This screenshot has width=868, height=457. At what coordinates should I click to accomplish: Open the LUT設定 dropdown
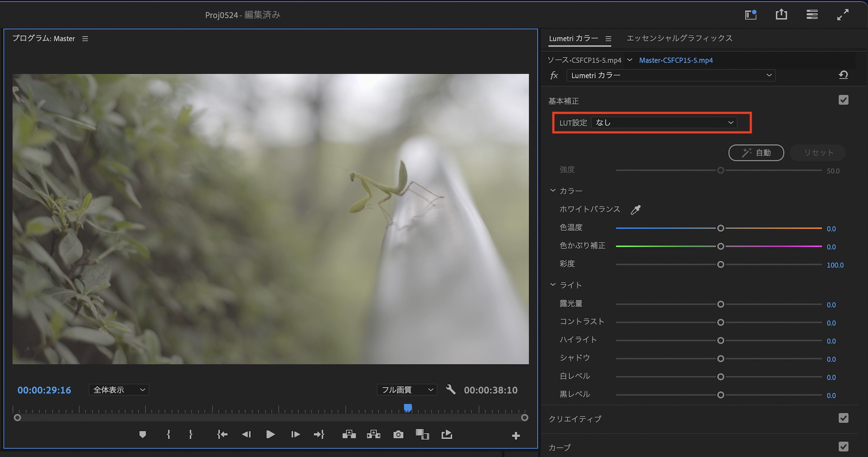[664, 123]
